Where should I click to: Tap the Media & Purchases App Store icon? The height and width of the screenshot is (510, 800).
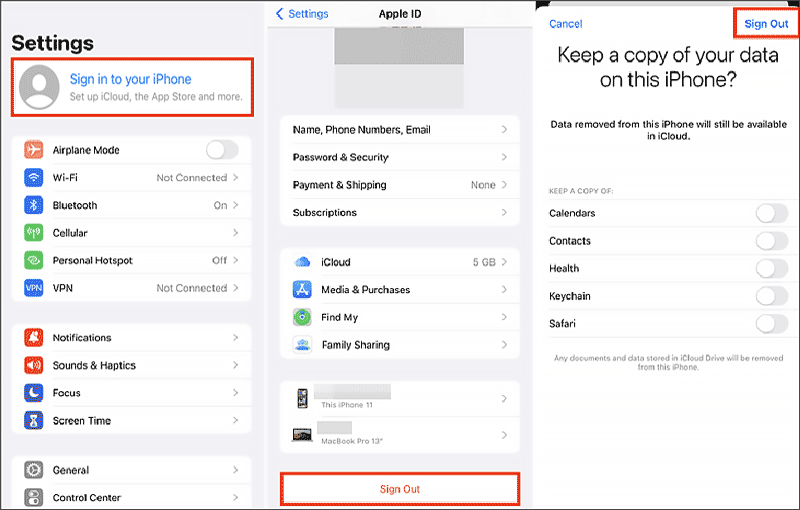(x=302, y=289)
